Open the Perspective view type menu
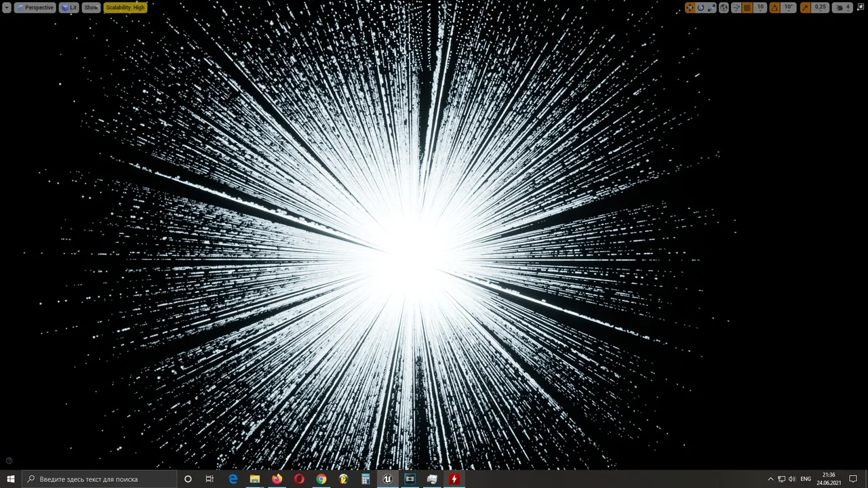868x488 pixels. point(35,7)
